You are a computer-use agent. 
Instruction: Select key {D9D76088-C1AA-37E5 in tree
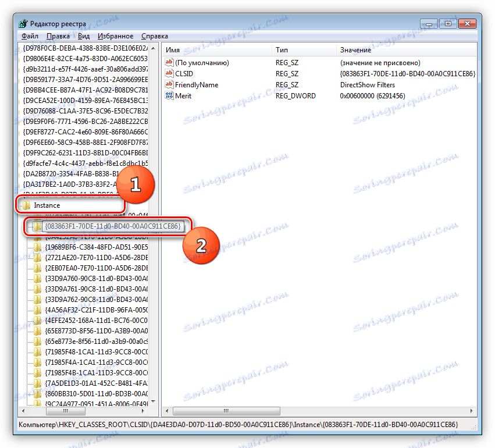click(86, 111)
